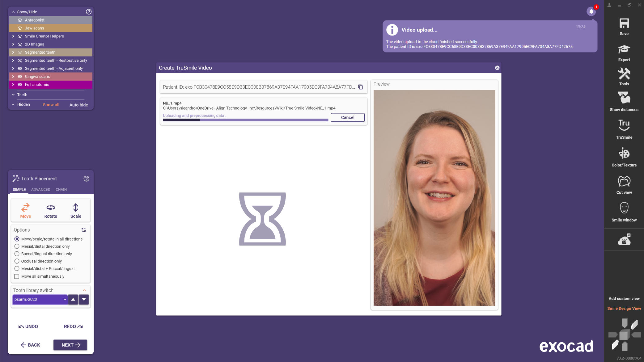Expand Segmented teeth - Restorative only
The image size is (644, 362).
[x=13, y=61]
